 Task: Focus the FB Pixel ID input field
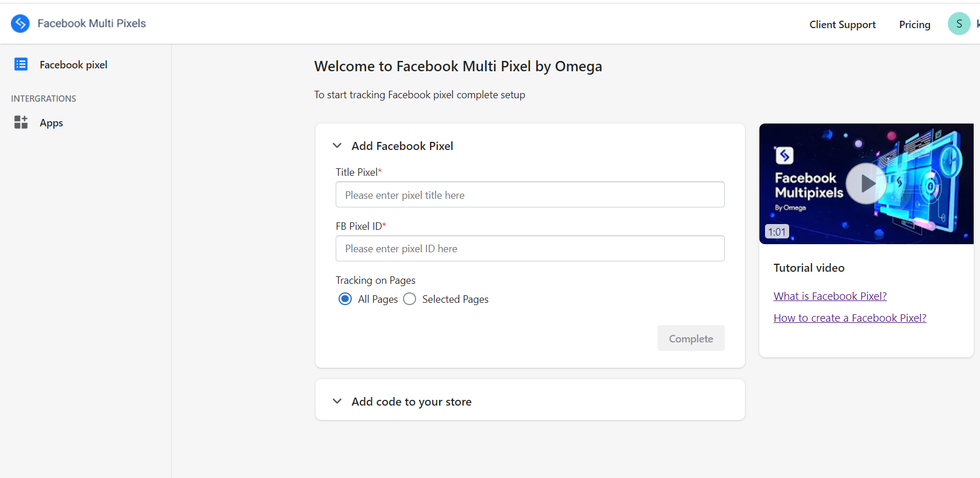pos(530,249)
